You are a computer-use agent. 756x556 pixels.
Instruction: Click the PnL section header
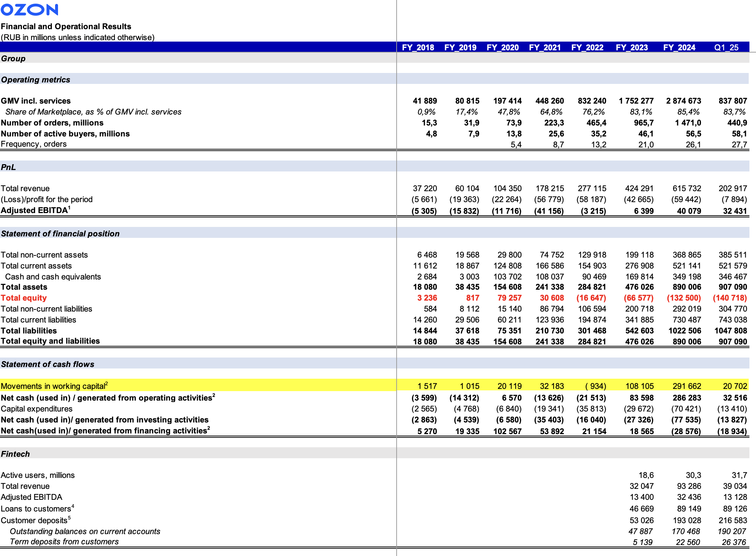[8, 167]
